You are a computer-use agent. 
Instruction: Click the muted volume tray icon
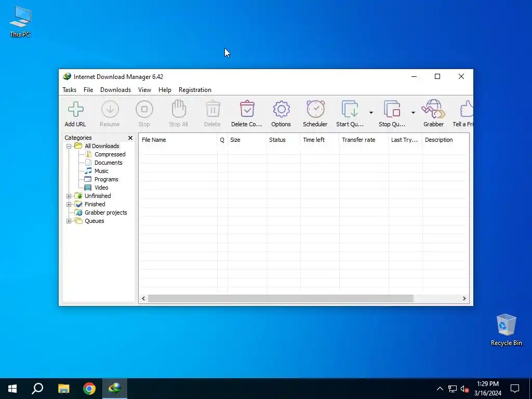click(465, 389)
